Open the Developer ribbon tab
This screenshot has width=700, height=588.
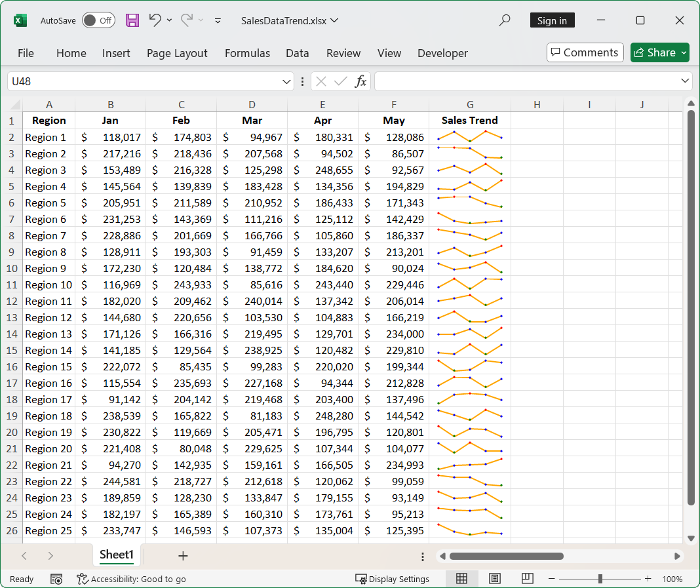442,53
